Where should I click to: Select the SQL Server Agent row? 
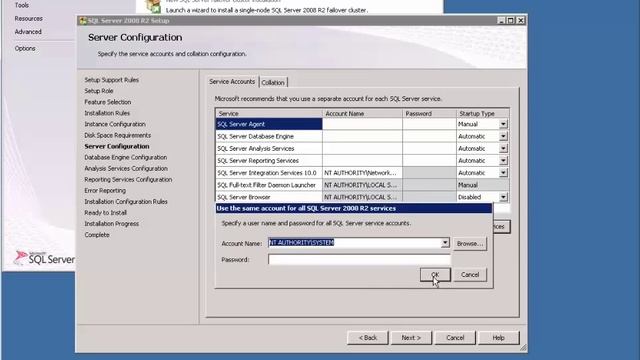click(269, 124)
